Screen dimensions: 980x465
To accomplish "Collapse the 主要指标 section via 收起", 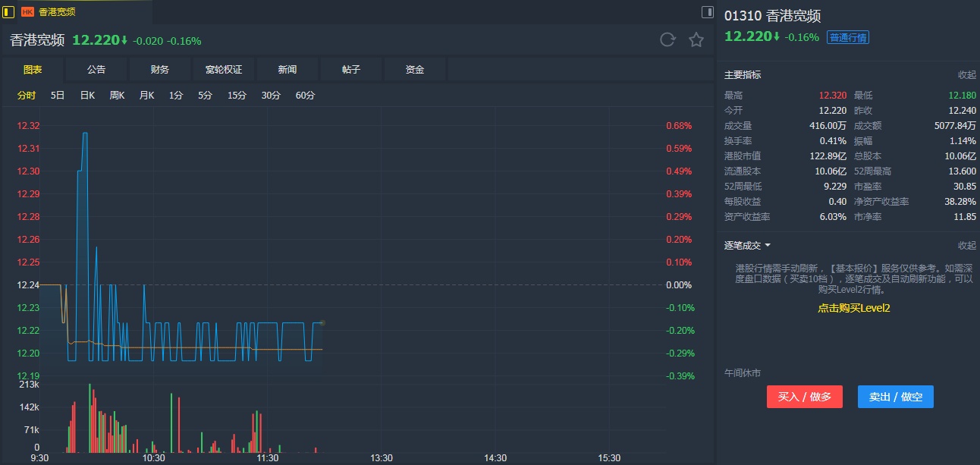I will [966, 75].
